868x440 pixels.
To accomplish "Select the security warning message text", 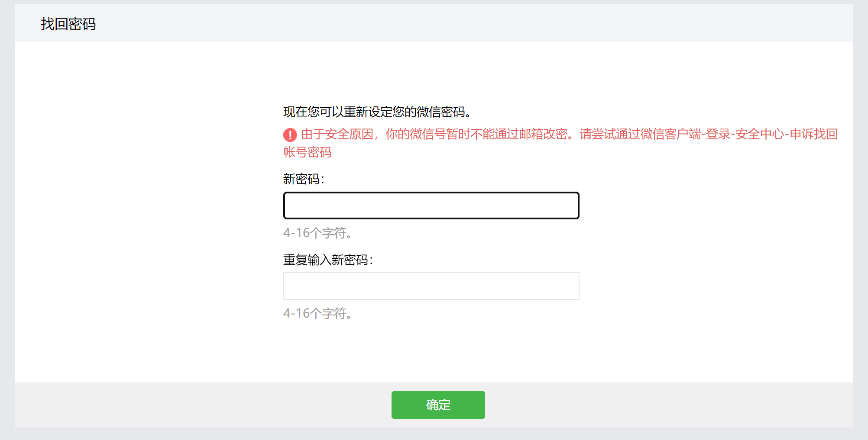I will click(x=563, y=135).
